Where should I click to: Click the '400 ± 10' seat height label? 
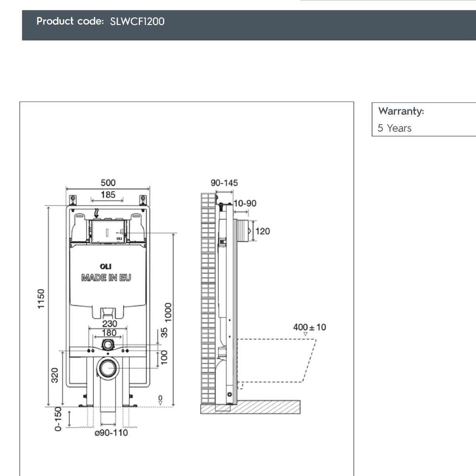pos(309,327)
